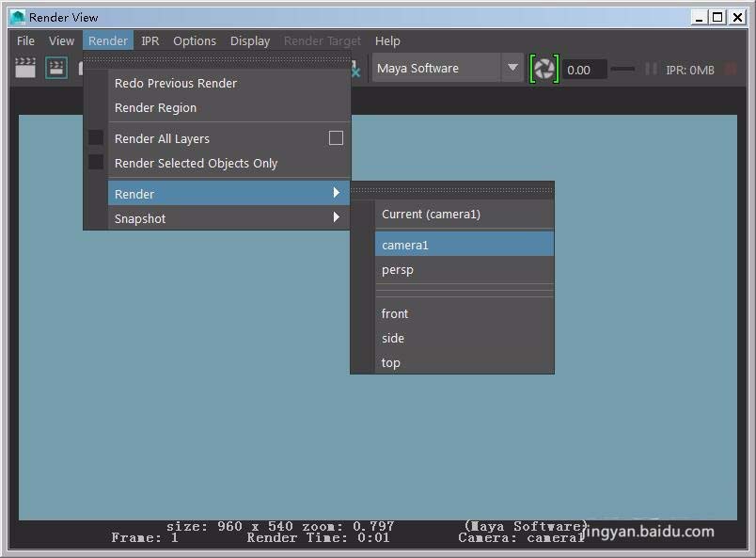
Task: Expand the Render submenu arrow
Action: (x=337, y=194)
